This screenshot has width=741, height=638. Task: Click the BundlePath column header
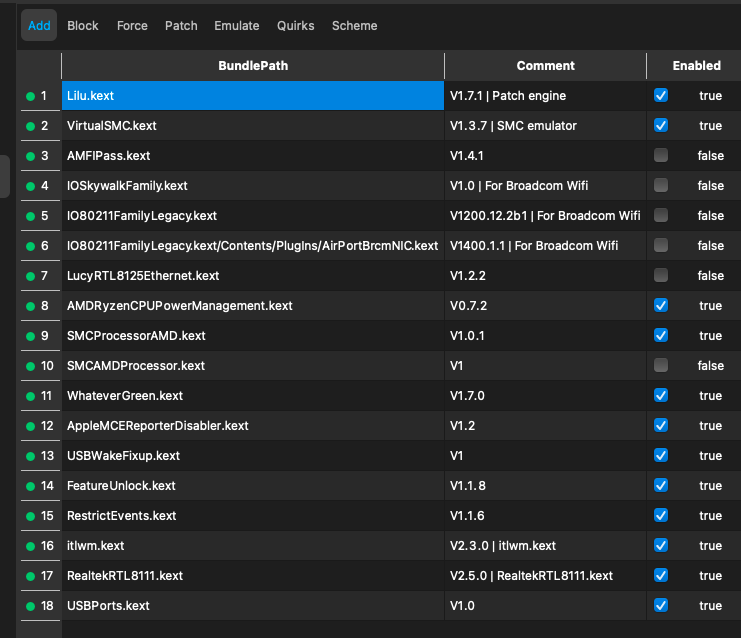(253, 66)
